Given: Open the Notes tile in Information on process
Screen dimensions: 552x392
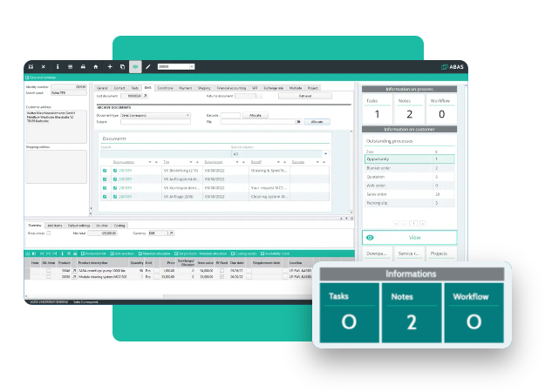Looking at the screenshot, I should (410, 109).
